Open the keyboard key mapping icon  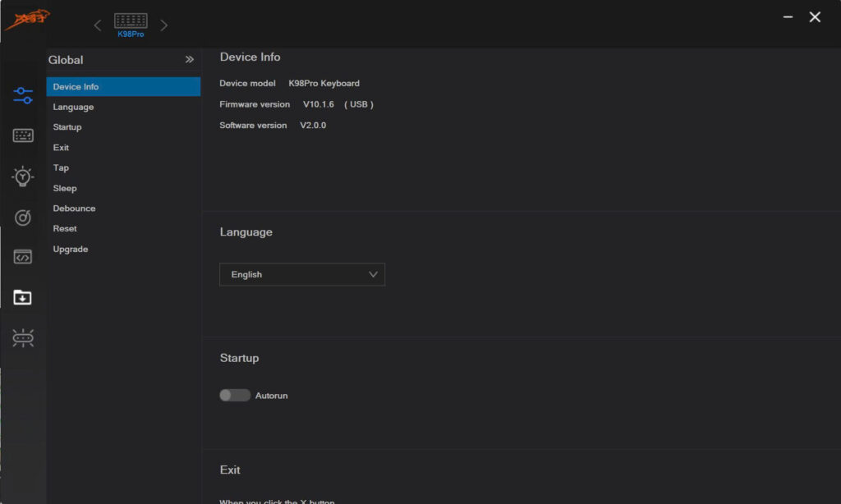click(23, 135)
